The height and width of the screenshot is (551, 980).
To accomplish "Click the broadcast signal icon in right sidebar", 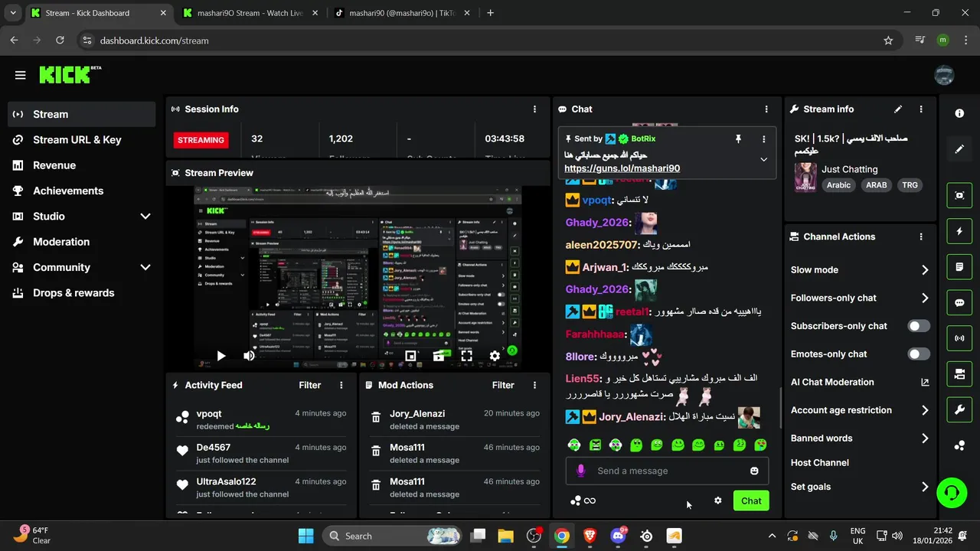I will click(959, 337).
